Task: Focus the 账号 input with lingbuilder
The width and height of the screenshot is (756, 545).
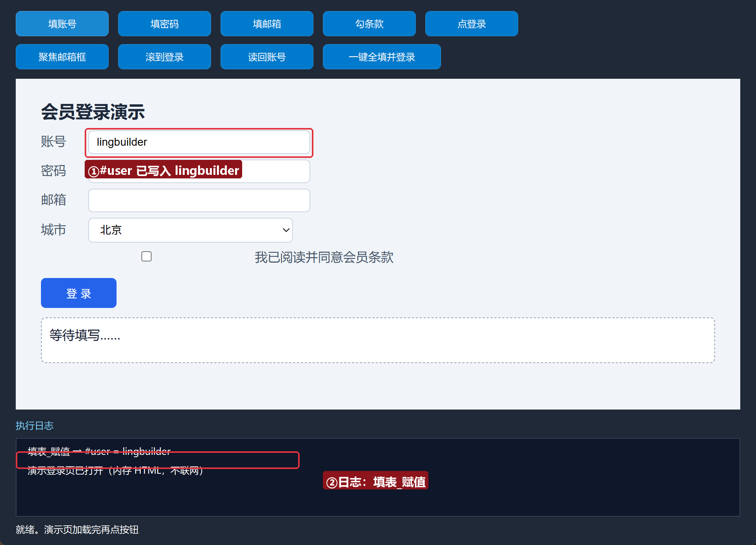Action: 199,142
